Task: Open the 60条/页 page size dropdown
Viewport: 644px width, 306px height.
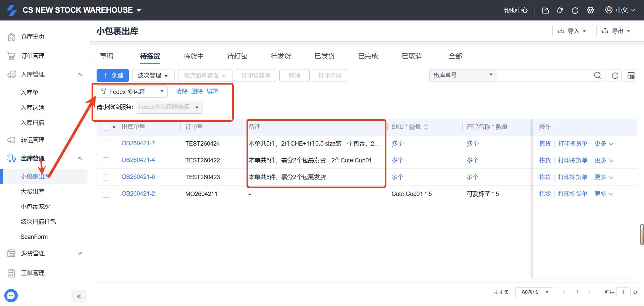Action: click(x=534, y=292)
